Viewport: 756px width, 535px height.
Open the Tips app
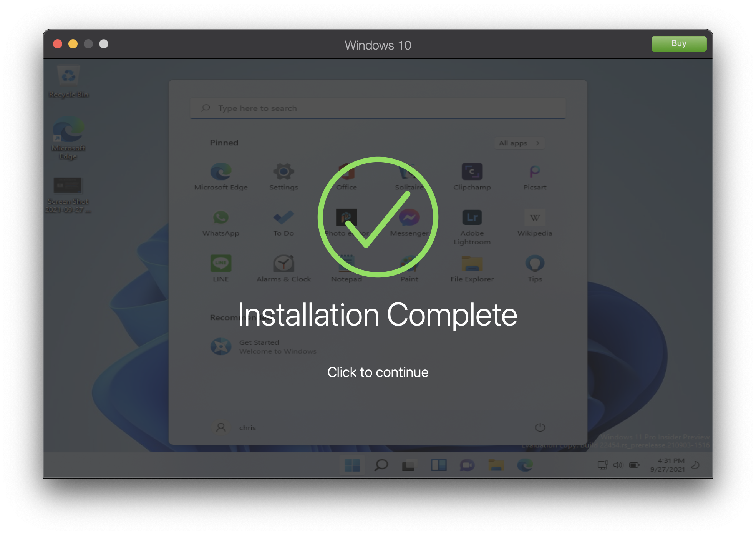(535, 269)
